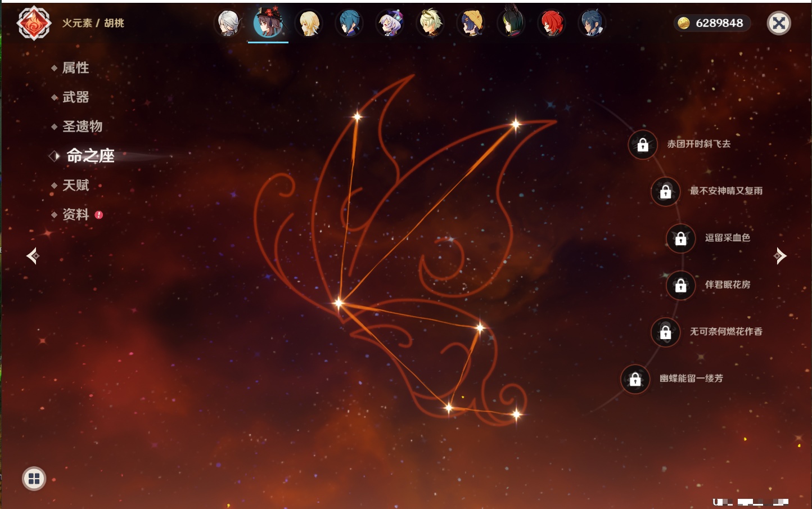This screenshot has height=509, width=812.
Task: Pick the character wearing a yellow hood
Action: click(471, 24)
